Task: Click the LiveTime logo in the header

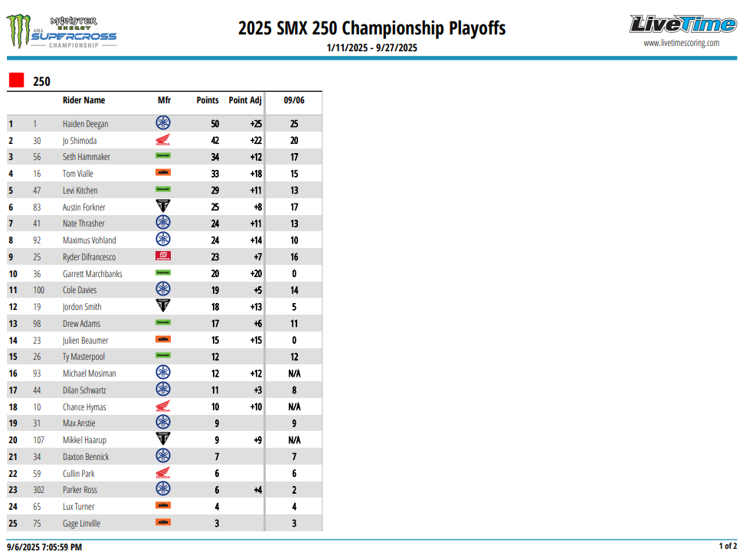Action: [682, 24]
